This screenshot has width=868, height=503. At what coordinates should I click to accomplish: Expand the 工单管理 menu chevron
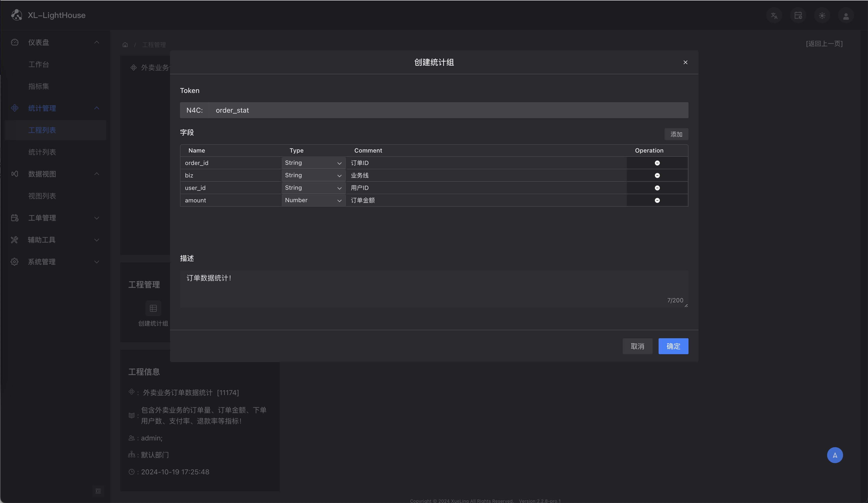[x=97, y=218]
